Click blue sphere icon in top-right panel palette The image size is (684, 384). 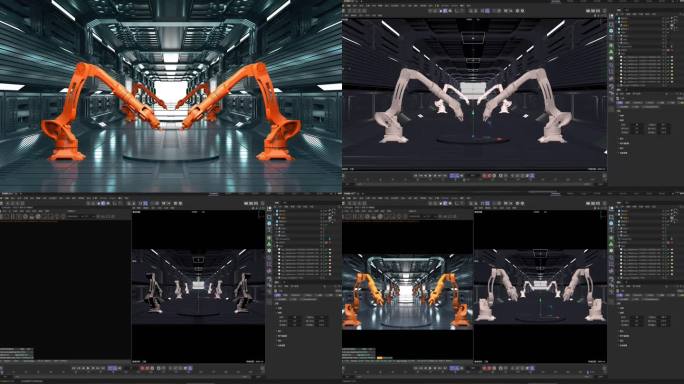612,31
